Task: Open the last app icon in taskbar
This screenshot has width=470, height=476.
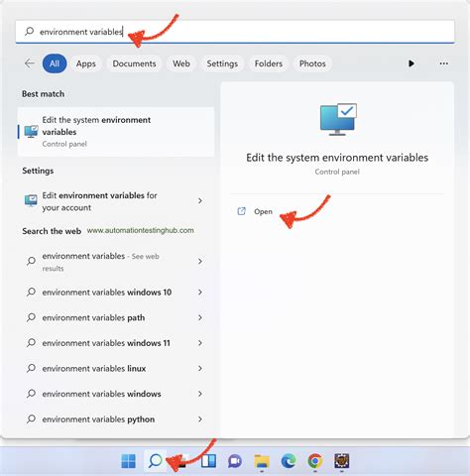Action: point(342,461)
